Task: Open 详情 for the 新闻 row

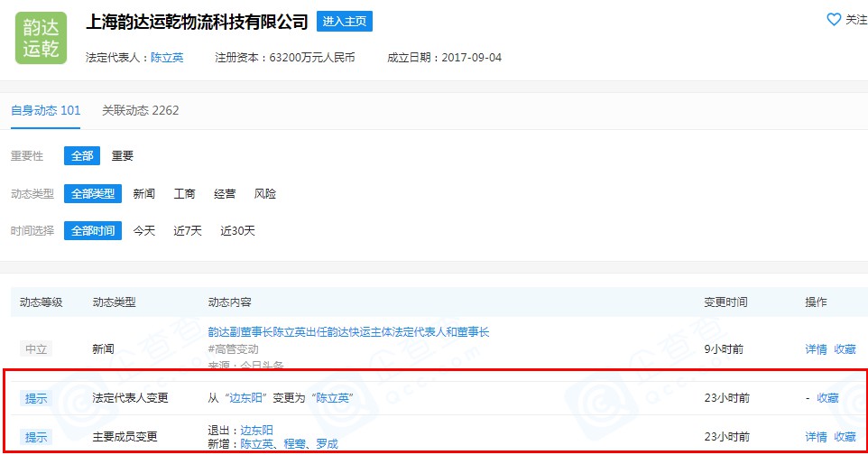Action: pos(816,349)
